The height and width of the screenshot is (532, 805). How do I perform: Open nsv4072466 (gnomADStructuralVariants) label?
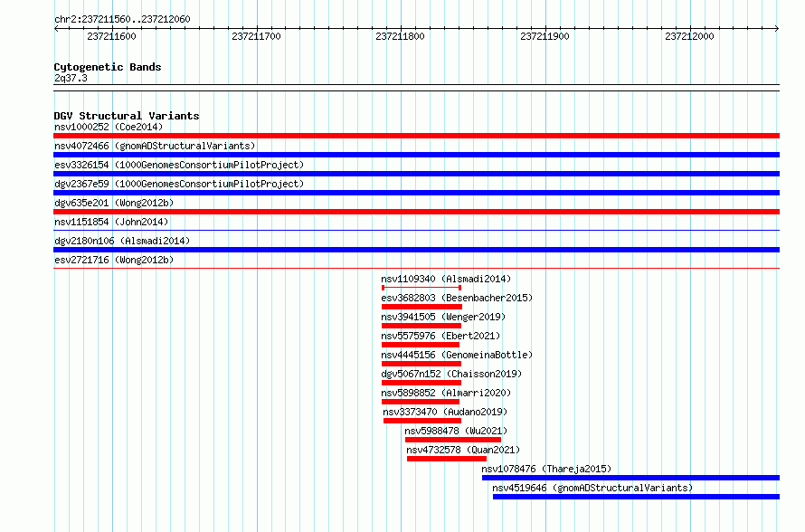(x=155, y=146)
